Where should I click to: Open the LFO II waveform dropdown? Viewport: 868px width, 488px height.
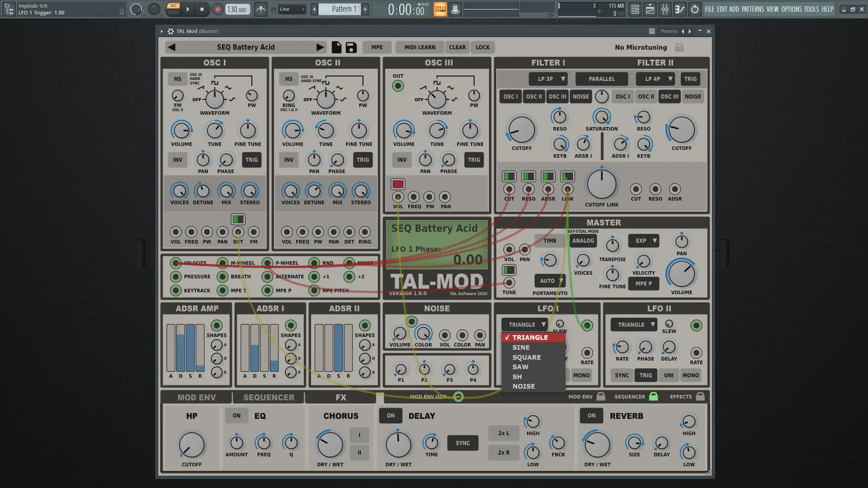tap(633, 324)
